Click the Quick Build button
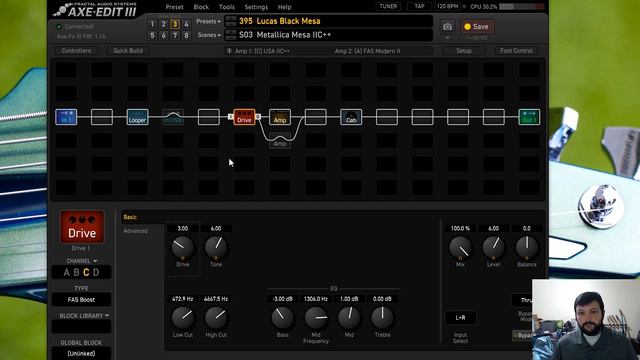This screenshot has width=640, height=360. coord(128,51)
